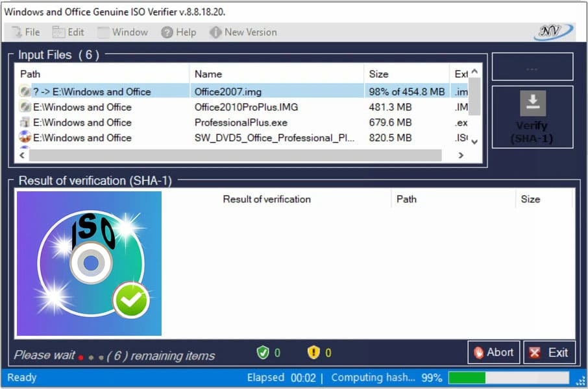Click the Computing hash... 99% status text

click(387, 377)
